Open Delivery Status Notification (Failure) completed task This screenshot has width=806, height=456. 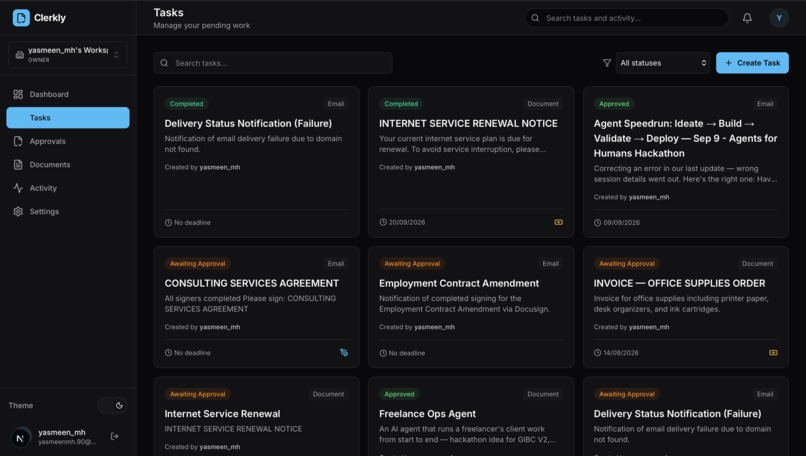(257, 162)
